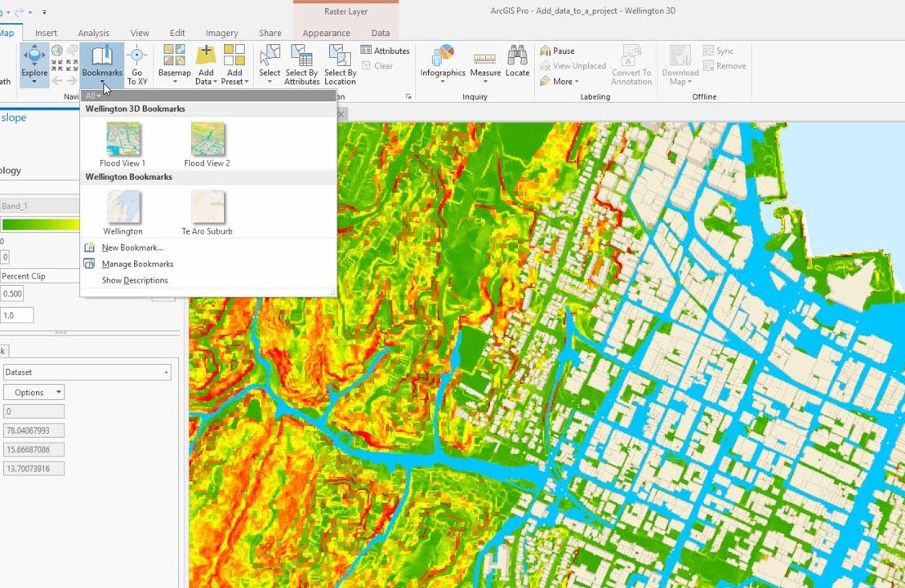Open the Dataset combo box
Viewport: 905px width, 588px height.
coord(87,372)
